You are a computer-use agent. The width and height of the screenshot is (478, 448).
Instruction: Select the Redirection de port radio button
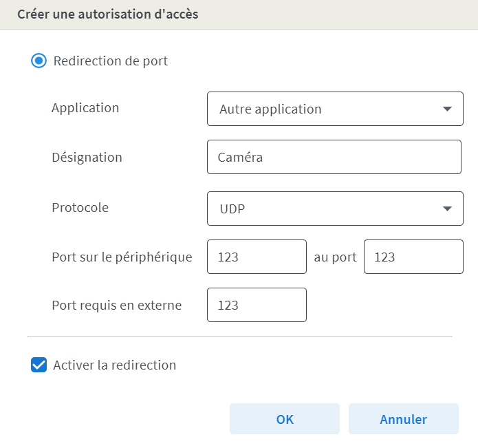[39, 61]
